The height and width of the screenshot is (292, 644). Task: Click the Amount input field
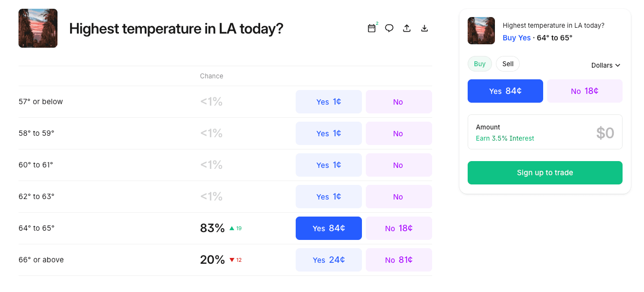point(545,132)
